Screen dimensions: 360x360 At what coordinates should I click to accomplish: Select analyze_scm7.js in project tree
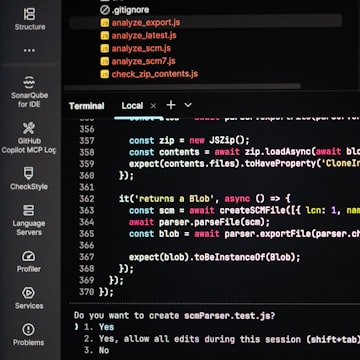point(143,61)
